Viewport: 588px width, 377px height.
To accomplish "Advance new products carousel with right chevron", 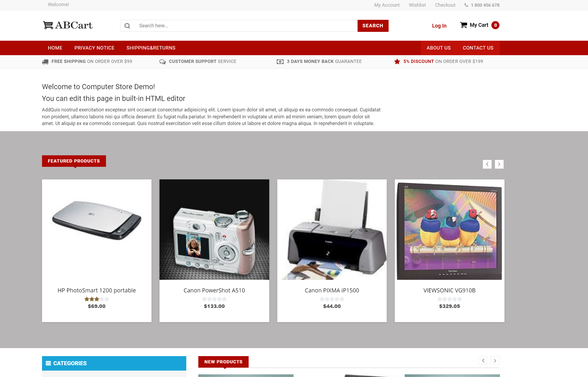I will [x=495, y=360].
